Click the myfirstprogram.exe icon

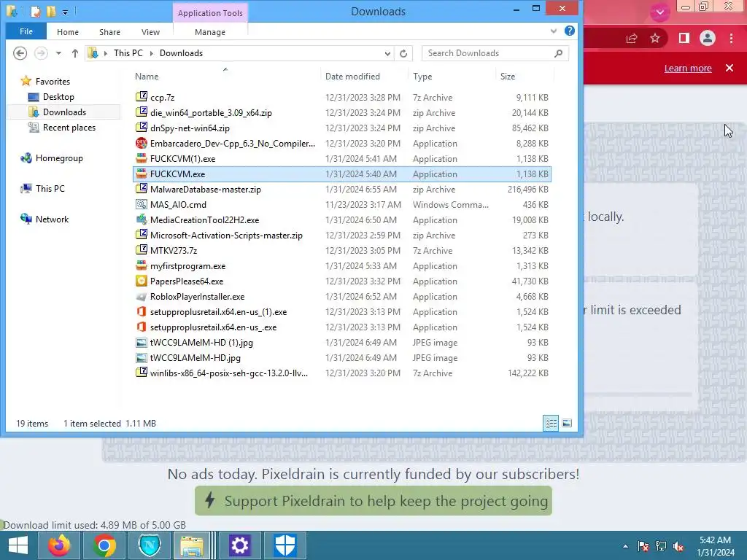(x=141, y=265)
